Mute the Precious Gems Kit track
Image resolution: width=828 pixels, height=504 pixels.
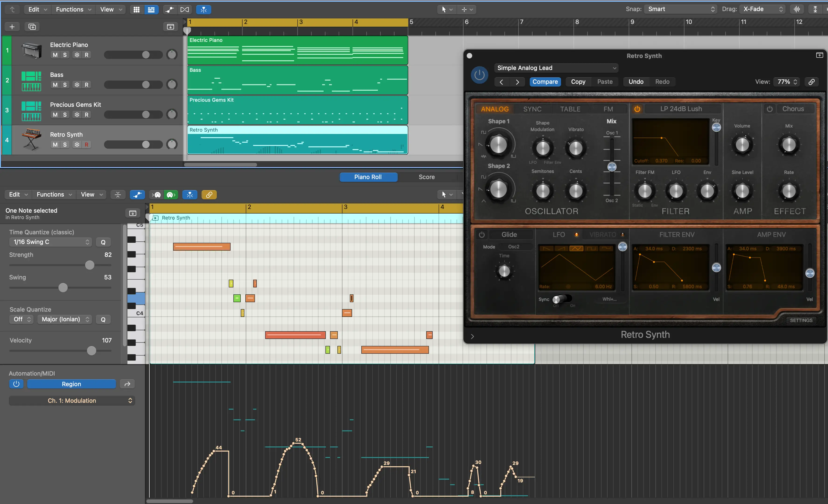pos(55,115)
